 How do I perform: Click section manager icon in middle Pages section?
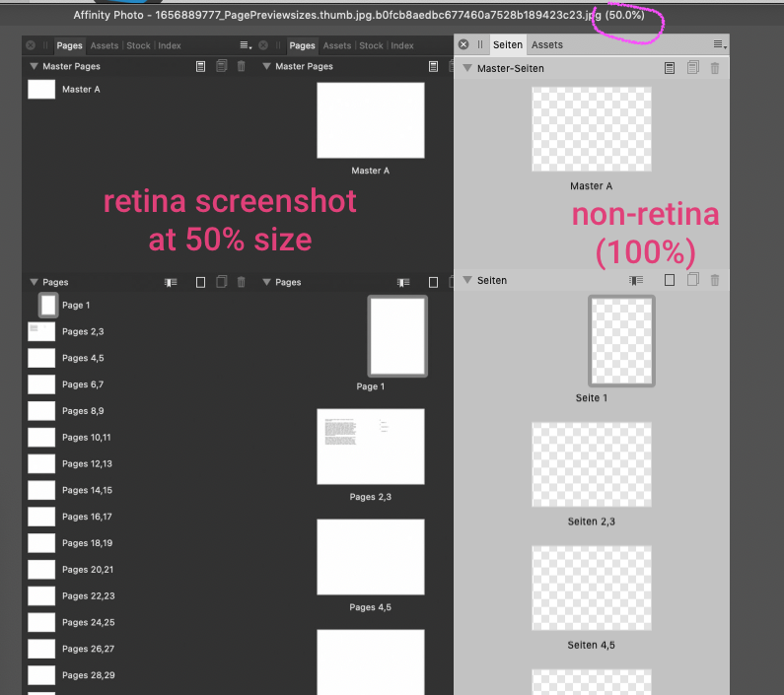(403, 283)
